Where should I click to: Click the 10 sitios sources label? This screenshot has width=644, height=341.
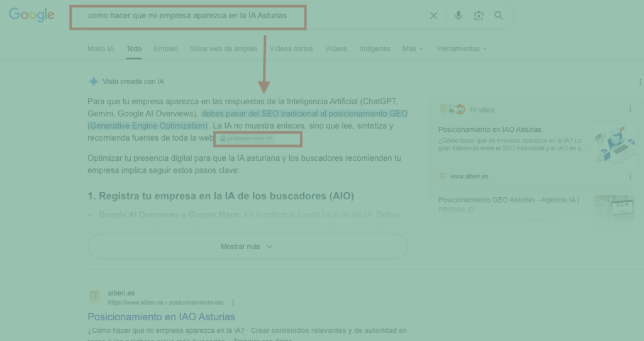[482, 109]
